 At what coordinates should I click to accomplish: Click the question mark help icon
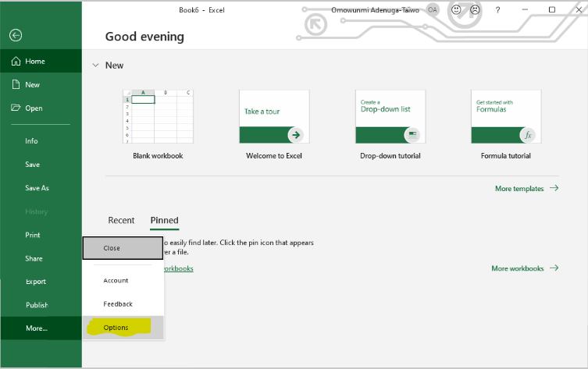(x=497, y=10)
